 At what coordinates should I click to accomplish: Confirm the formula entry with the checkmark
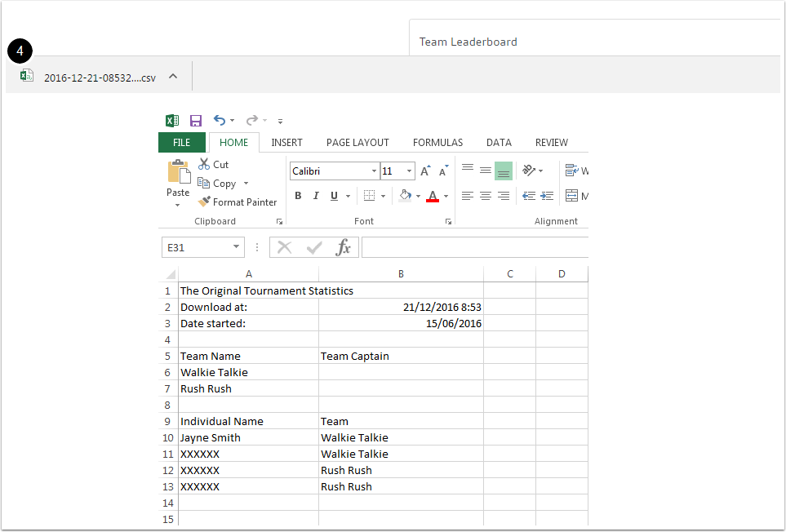point(314,247)
